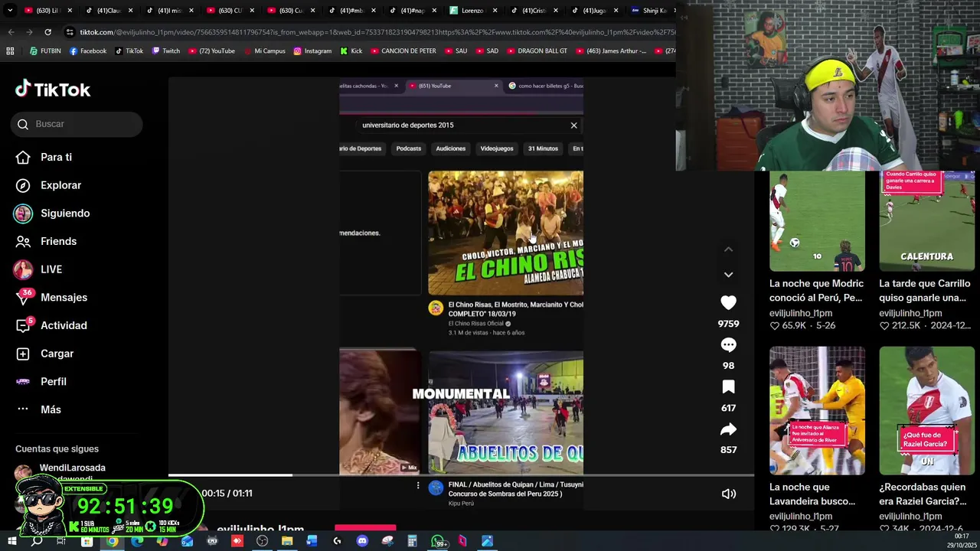Seek on the video progress bar
Viewport: 980px width, 551px height.
tap(461, 475)
